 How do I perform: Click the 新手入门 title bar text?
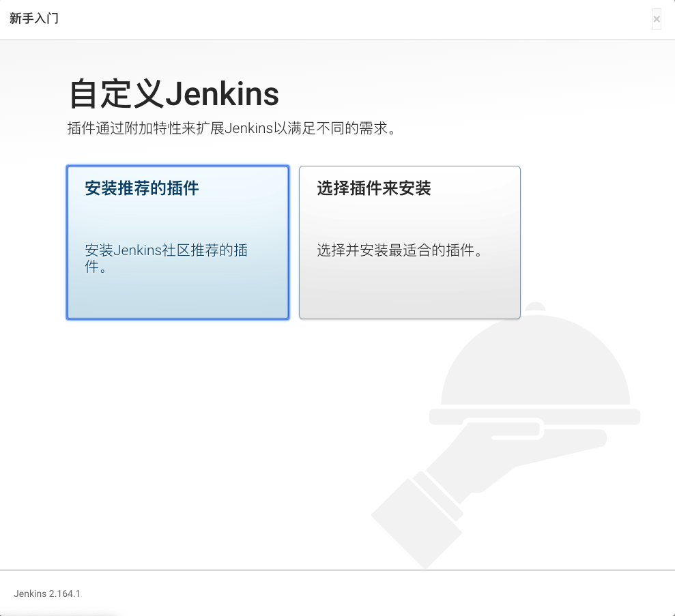[33, 18]
